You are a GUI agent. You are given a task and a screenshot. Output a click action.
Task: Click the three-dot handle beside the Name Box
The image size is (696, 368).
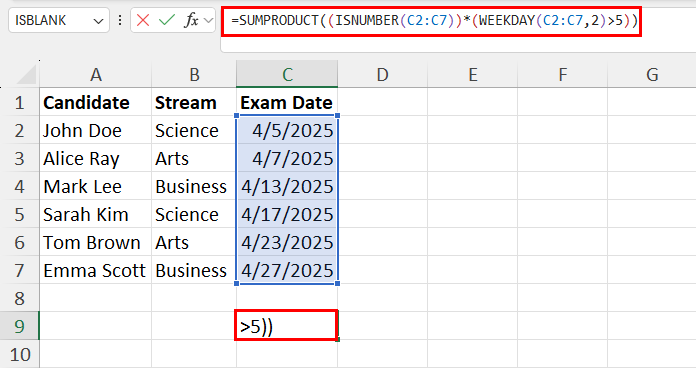pyautogui.click(x=120, y=20)
